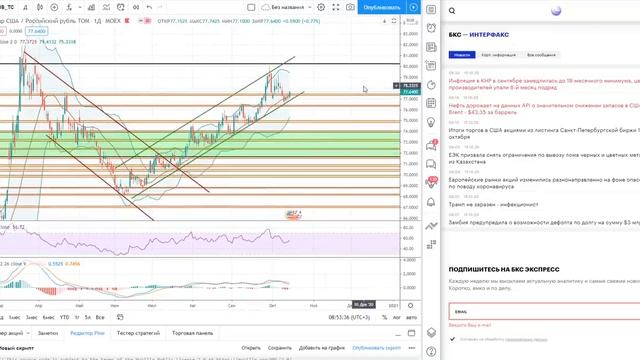Screen dimensions: 640x360
Task: Open the chart type candles selector
Action: pos(40,7)
